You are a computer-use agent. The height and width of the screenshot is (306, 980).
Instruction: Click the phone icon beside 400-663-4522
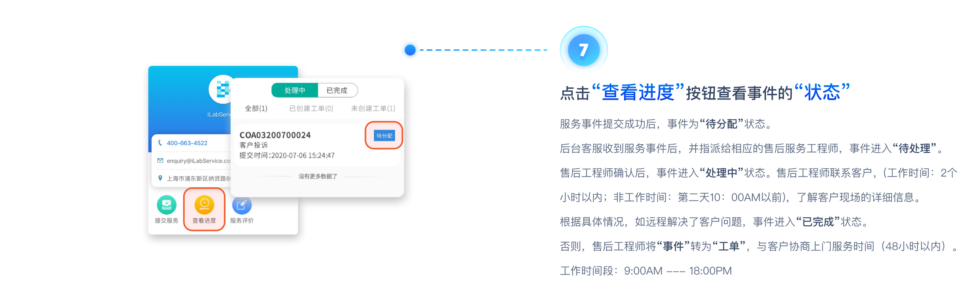160,143
